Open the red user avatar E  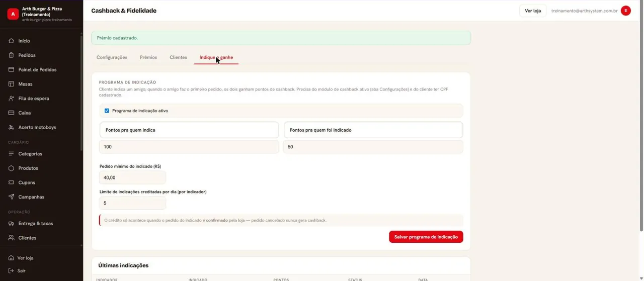(626, 11)
